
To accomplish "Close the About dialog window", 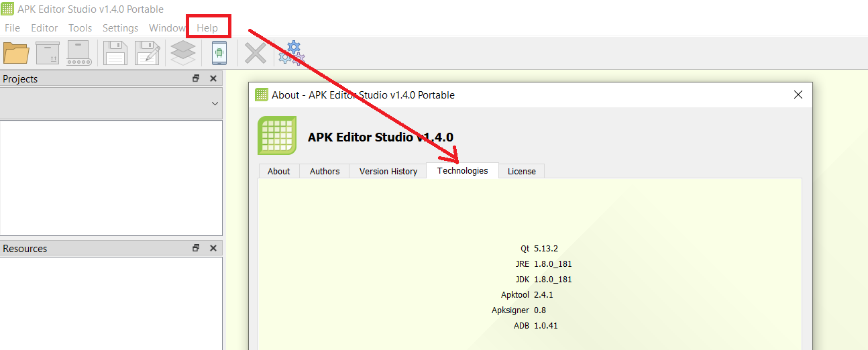I will coord(798,95).
